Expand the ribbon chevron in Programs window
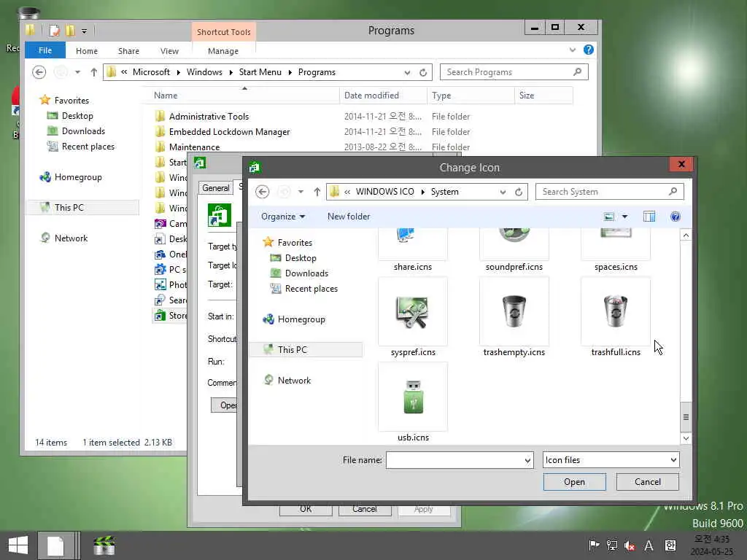The image size is (747, 560). coord(572,50)
